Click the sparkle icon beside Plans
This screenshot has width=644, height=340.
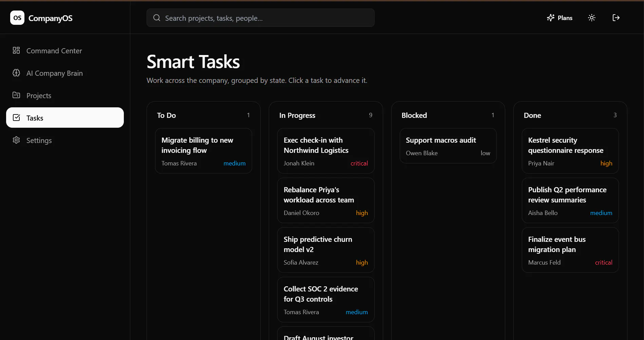tap(551, 18)
